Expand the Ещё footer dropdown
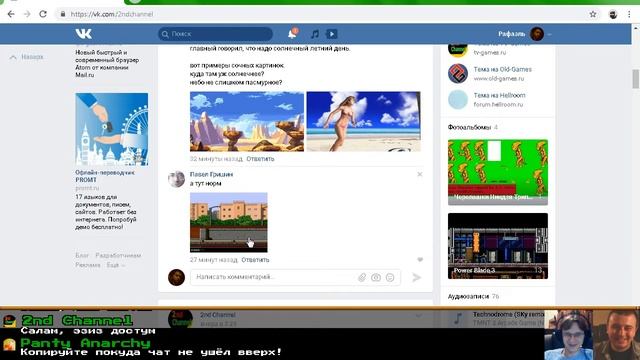This screenshot has height=360, width=640. [x=116, y=265]
